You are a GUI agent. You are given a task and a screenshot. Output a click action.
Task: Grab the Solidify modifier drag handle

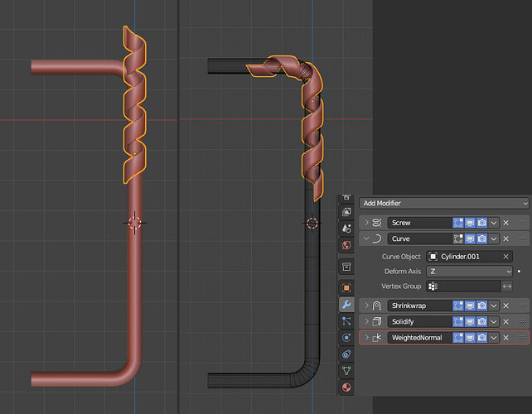(523, 321)
